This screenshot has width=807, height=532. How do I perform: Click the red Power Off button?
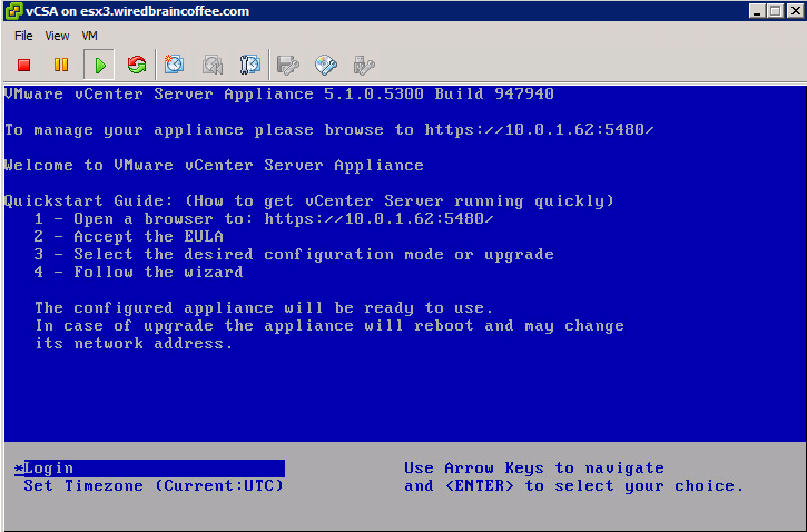[x=23, y=65]
